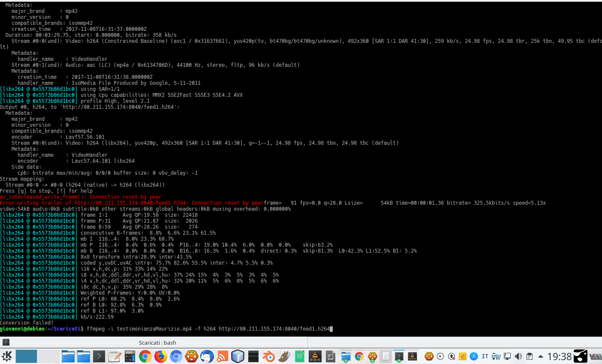Open the volume speaker tray icon

[x=518, y=356]
